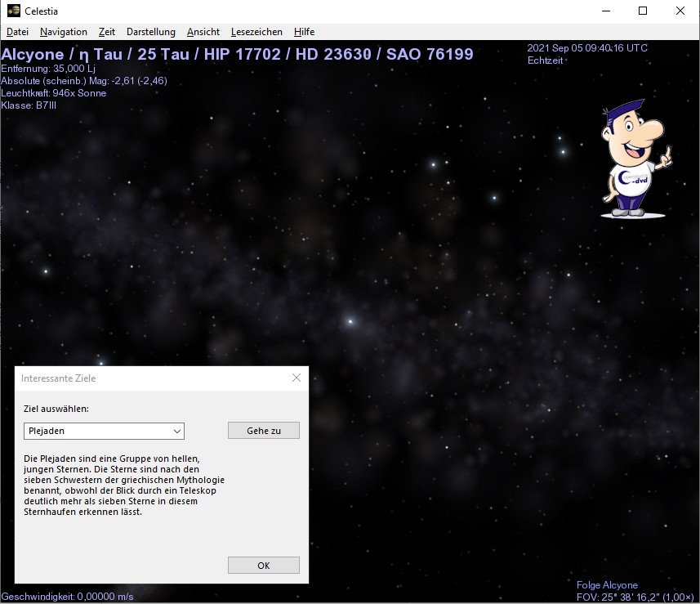Select the bright star at view center
700x604 pixels.
point(350,321)
